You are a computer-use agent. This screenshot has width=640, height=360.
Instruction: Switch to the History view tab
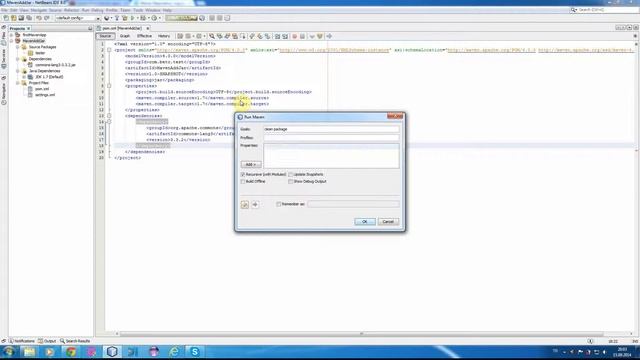click(x=164, y=36)
